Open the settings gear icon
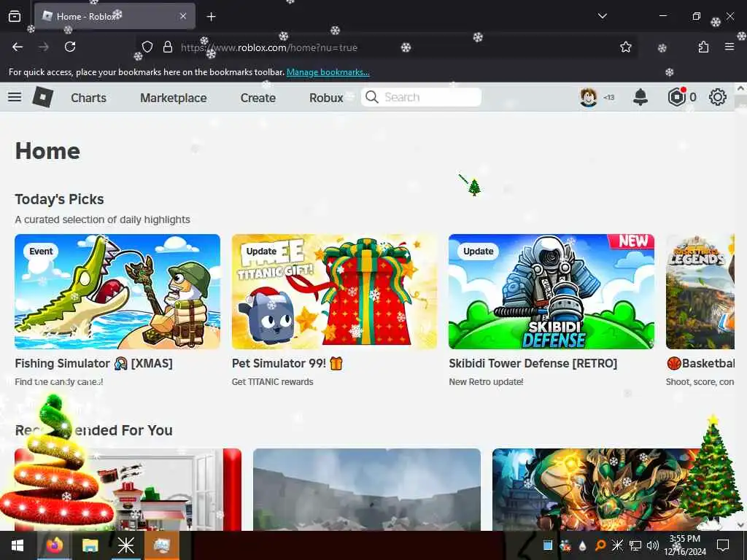 [x=718, y=97]
